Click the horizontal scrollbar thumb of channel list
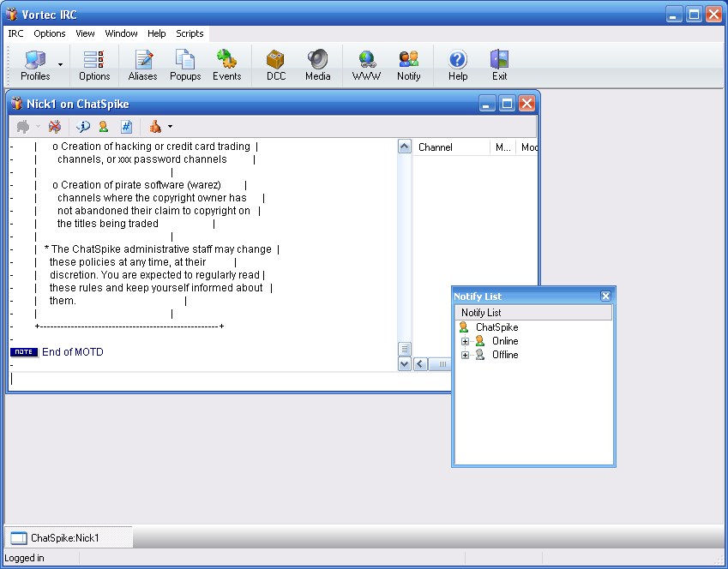 pyautogui.click(x=440, y=364)
